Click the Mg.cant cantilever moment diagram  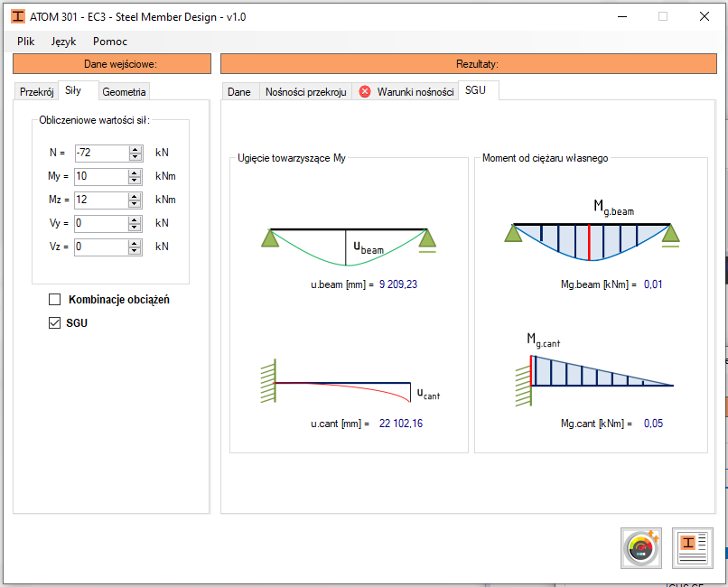coord(594,369)
